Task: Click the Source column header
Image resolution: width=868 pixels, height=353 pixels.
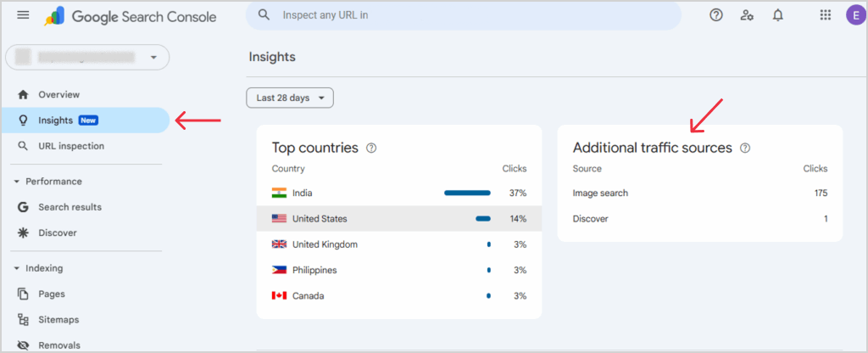Action: click(587, 169)
